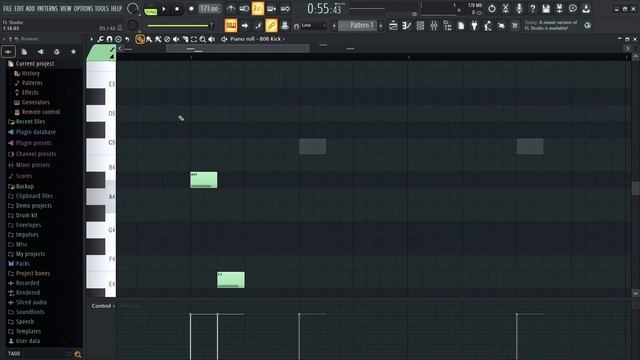Click the piano roll stamp tool
The width and height of the screenshot is (640, 360).
(118, 39)
